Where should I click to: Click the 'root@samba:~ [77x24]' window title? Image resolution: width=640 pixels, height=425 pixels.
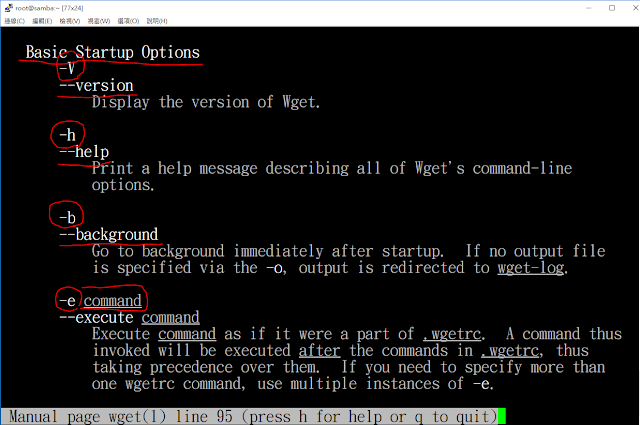click(x=49, y=8)
